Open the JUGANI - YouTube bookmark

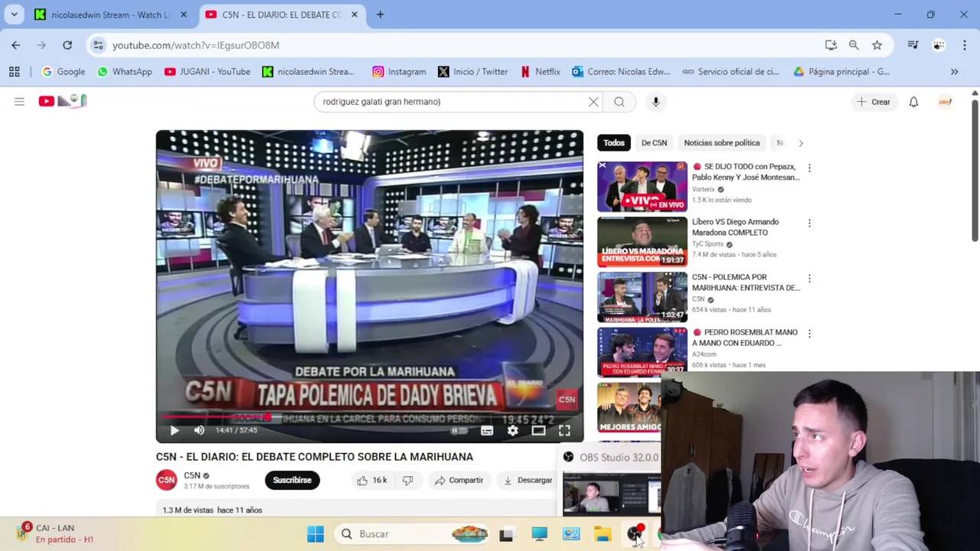coord(207,71)
